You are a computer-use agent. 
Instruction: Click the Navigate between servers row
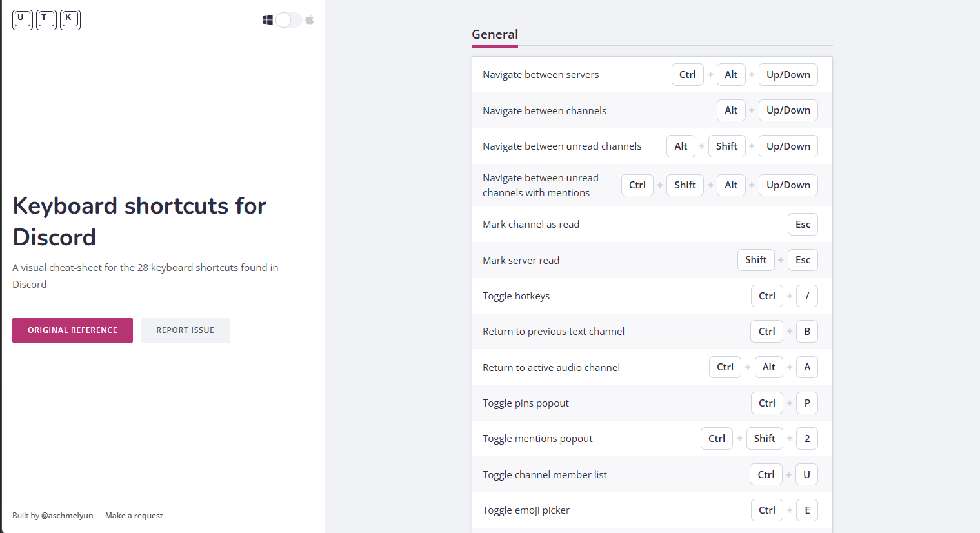(x=652, y=75)
